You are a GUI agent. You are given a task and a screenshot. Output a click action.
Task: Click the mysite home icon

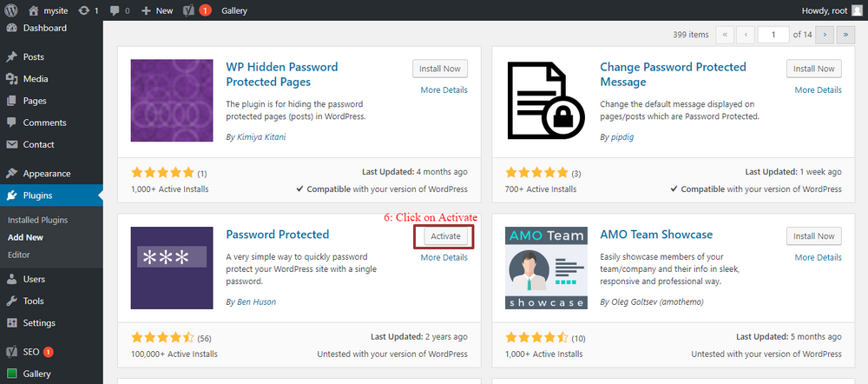[34, 10]
